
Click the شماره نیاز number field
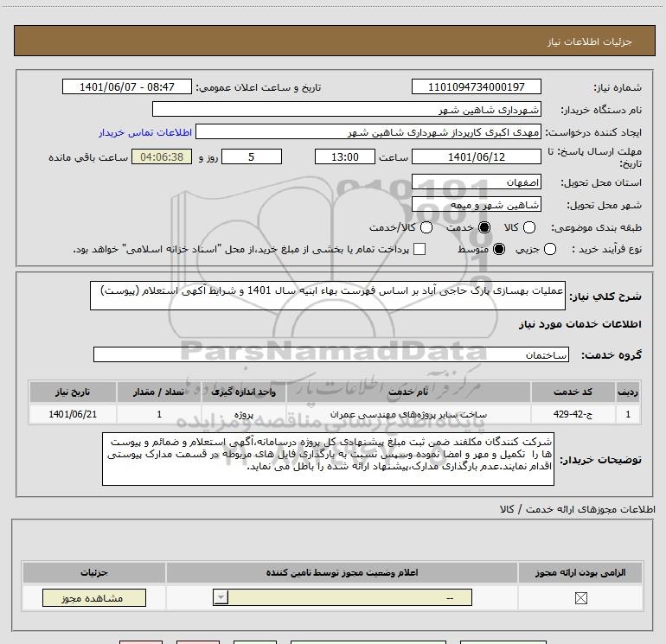(476, 86)
